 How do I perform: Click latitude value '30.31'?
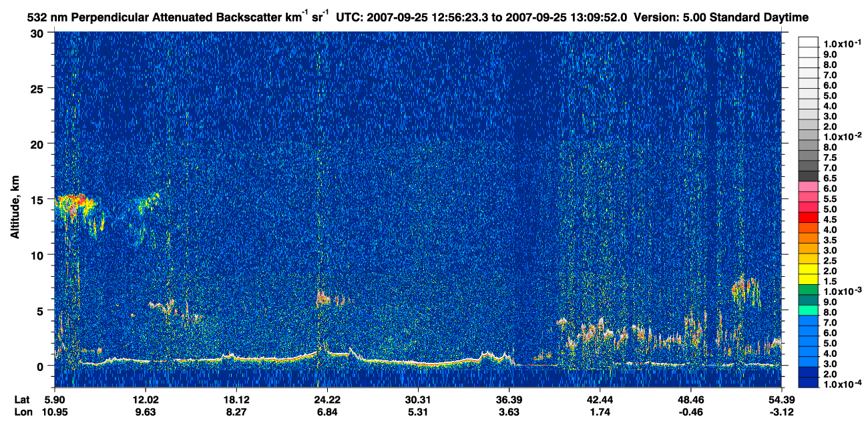point(418,400)
